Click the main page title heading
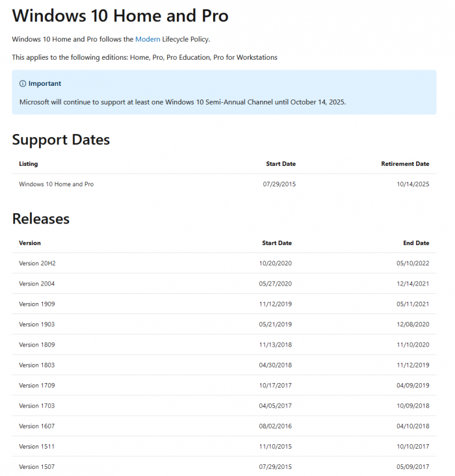Viewport: 455px width, 476px height. pos(120,16)
